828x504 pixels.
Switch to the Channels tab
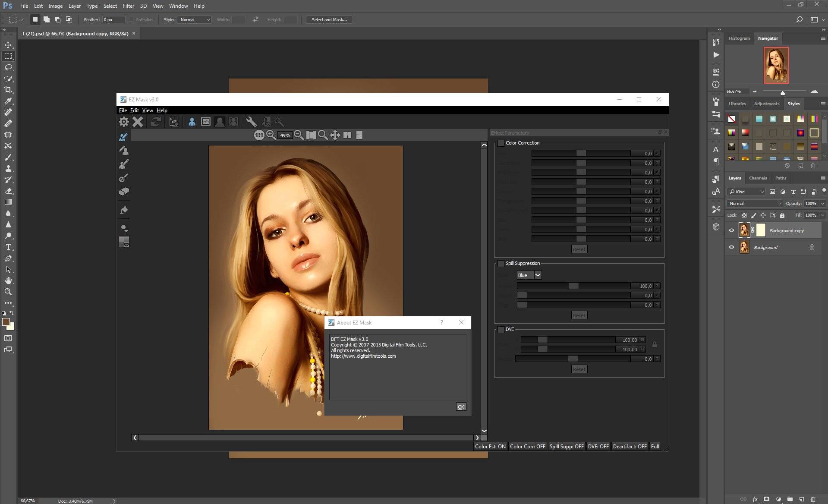[758, 178]
